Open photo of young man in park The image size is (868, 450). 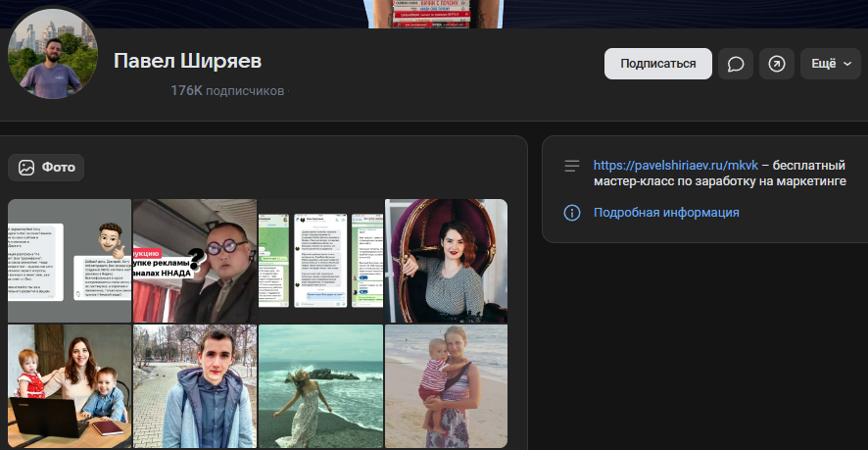195,386
